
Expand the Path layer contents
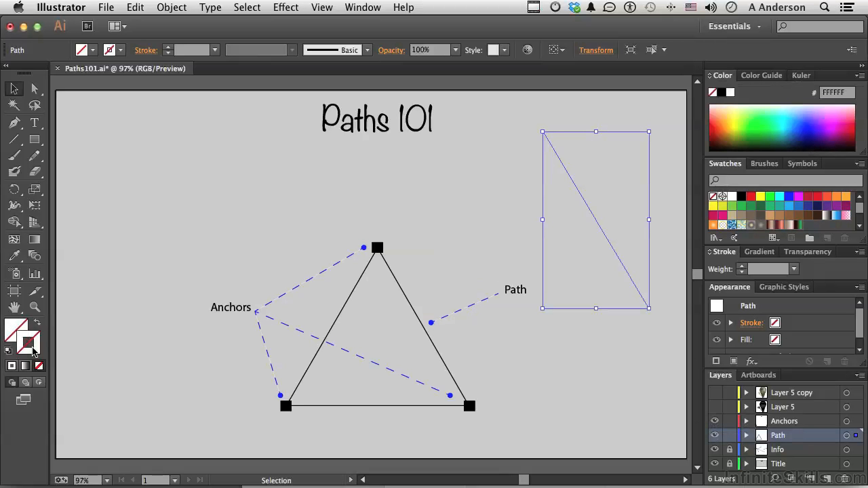pos(747,435)
